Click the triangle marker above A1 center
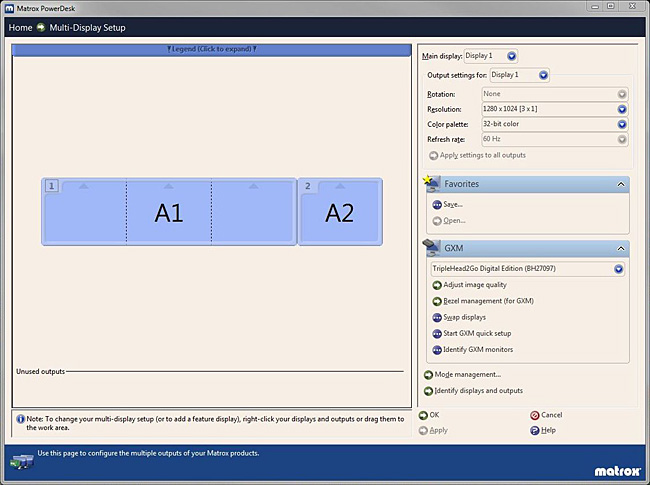 click(168, 186)
